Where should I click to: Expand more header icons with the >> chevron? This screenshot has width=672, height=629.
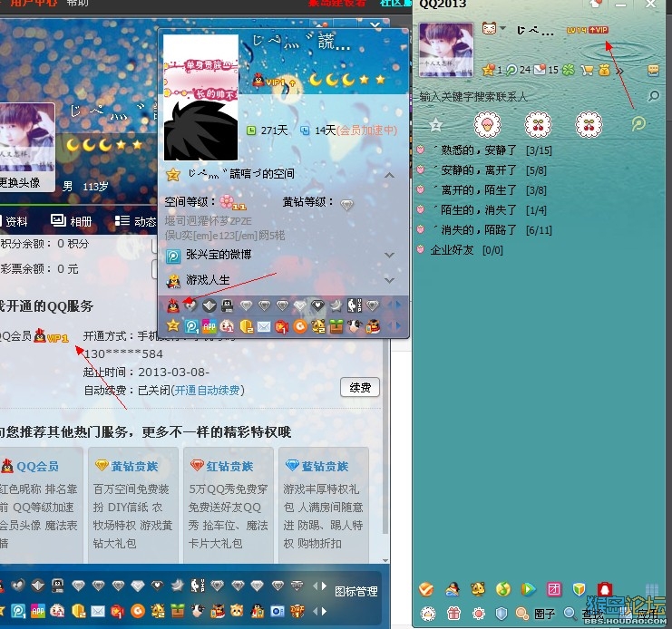tap(620, 71)
